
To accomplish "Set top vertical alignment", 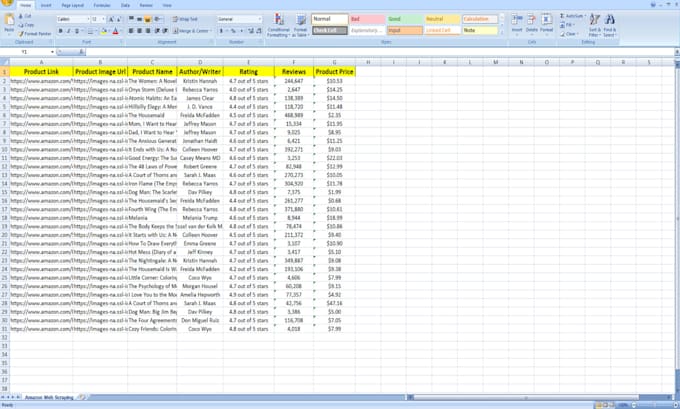I will pos(131,19).
